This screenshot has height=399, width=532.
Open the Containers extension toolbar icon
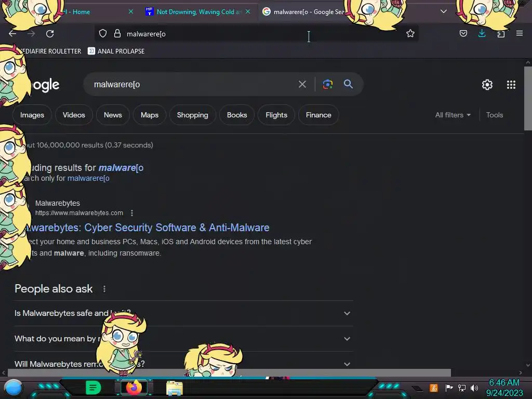501,33
